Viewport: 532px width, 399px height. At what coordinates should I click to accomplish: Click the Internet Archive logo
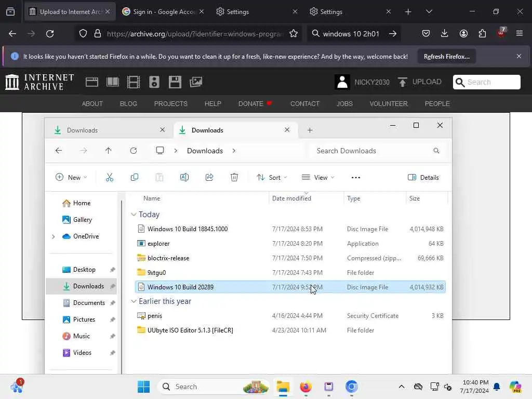tap(39, 82)
